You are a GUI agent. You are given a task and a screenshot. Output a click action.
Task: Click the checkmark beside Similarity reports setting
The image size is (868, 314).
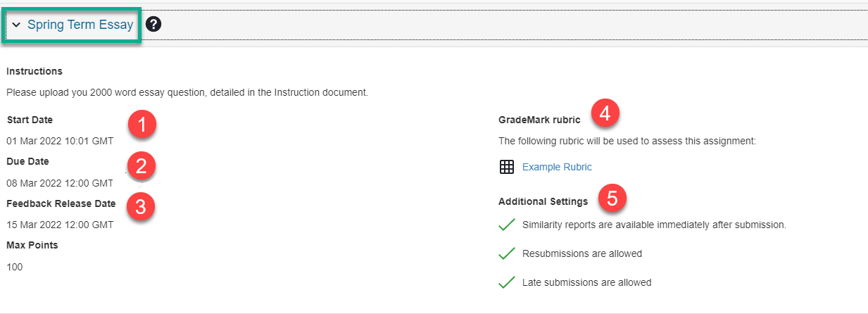pos(507,225)
